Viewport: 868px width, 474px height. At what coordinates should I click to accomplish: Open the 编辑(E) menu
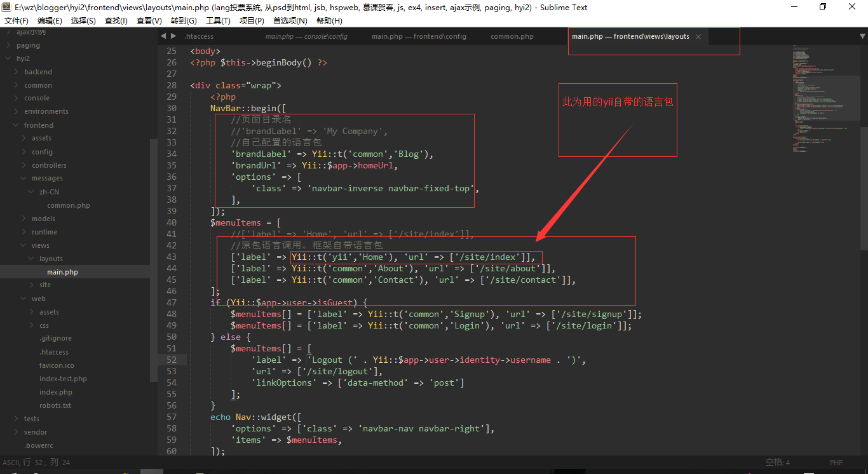point(50,20)
